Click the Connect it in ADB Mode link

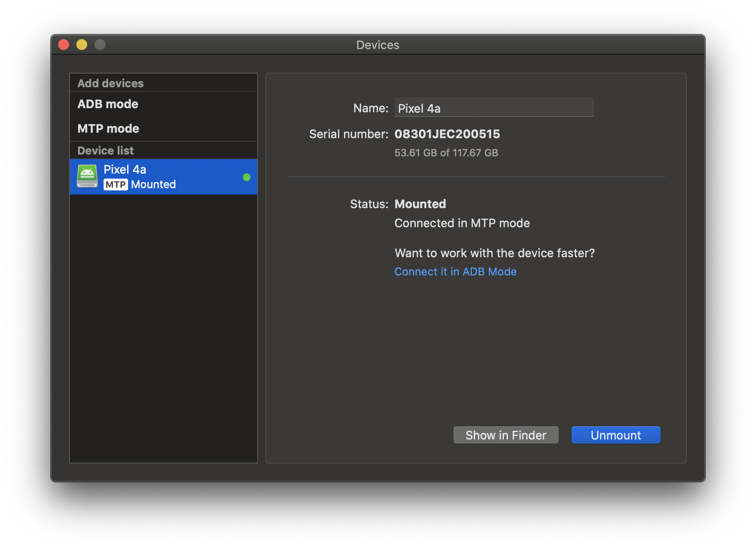tap(455, 272)
